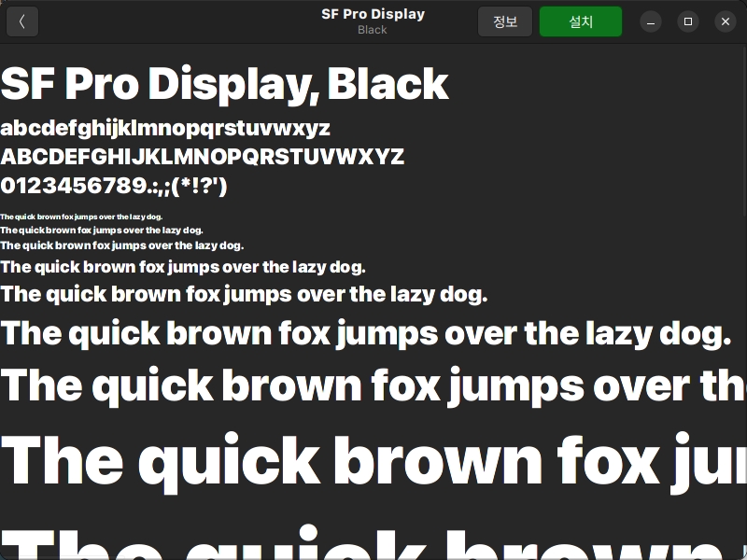Image resolution: width=747 pixels, height=560 pixels.
Task: Select the vertical scrollbar on right edge
Action: 744,133
